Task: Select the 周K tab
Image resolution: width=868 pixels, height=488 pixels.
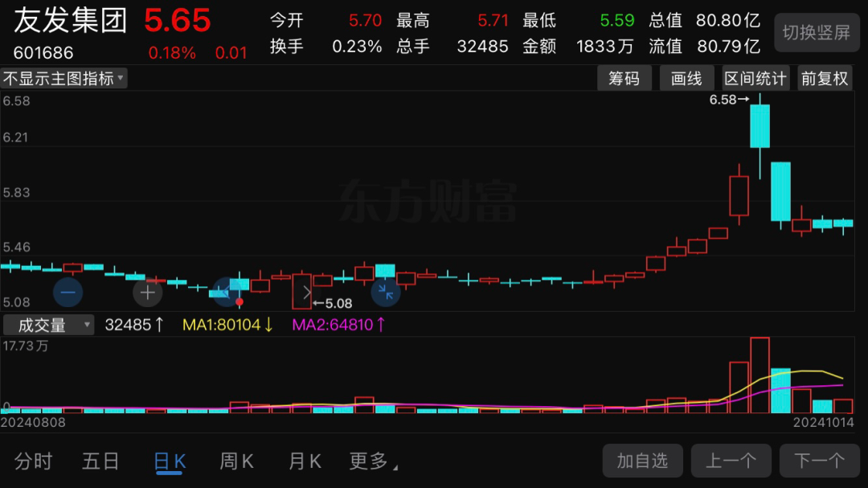Action: point(236,461)
